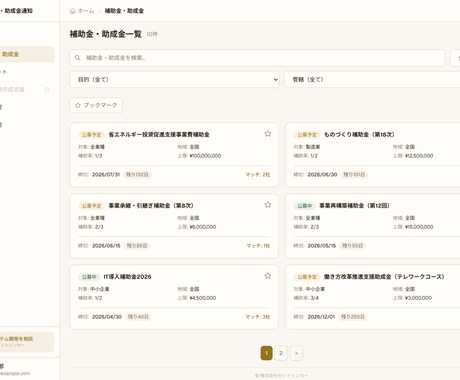
Task: Open 事業承継・引継ぎ補助金（第8次） card title
Action: [151, 206]
